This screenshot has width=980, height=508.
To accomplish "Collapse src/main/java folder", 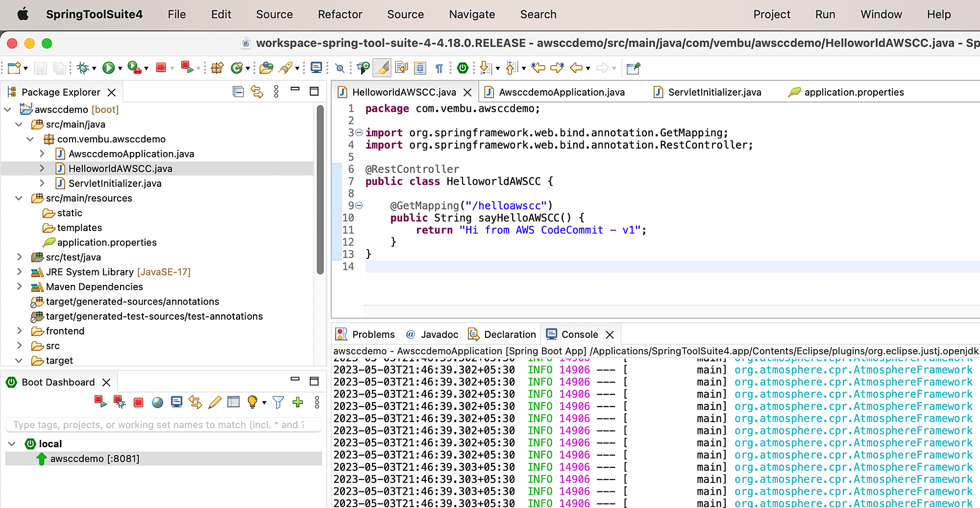I will click(x=19, y=125).
